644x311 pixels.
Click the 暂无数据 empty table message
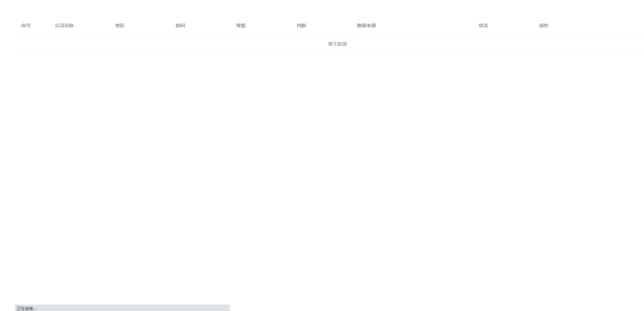point(338,44)
